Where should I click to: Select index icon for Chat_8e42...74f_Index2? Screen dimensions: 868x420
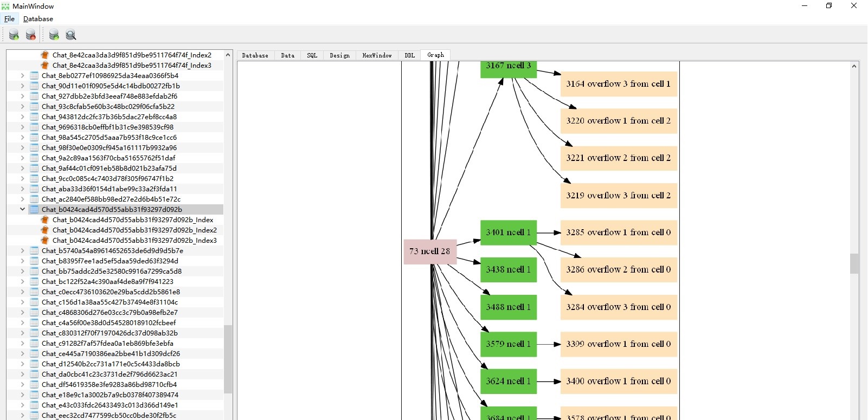[45, 55]
